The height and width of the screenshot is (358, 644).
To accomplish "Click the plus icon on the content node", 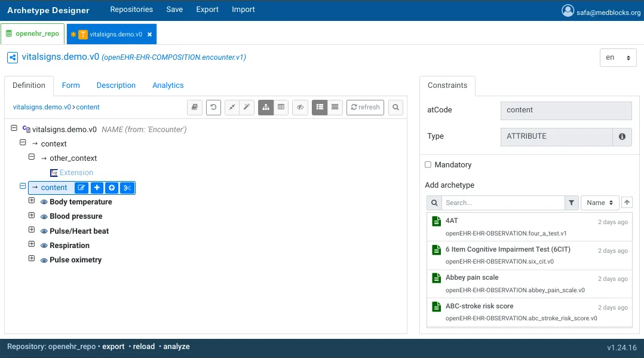I will [97, 188].
